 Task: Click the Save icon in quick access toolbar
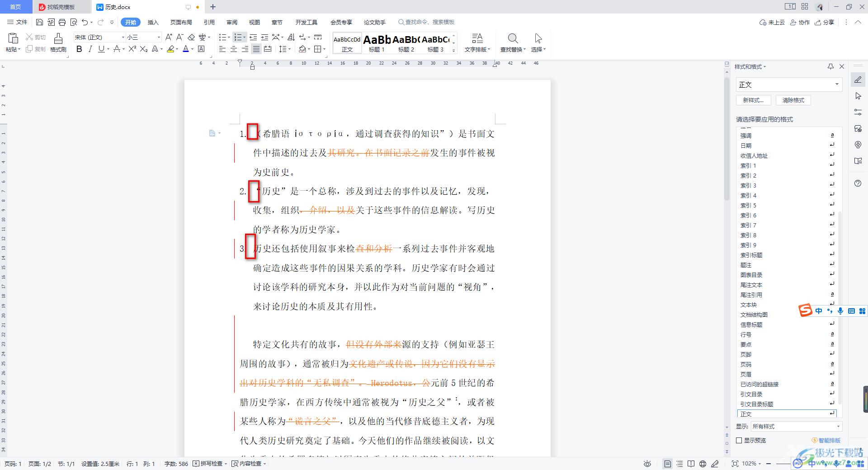coord(39,22)
